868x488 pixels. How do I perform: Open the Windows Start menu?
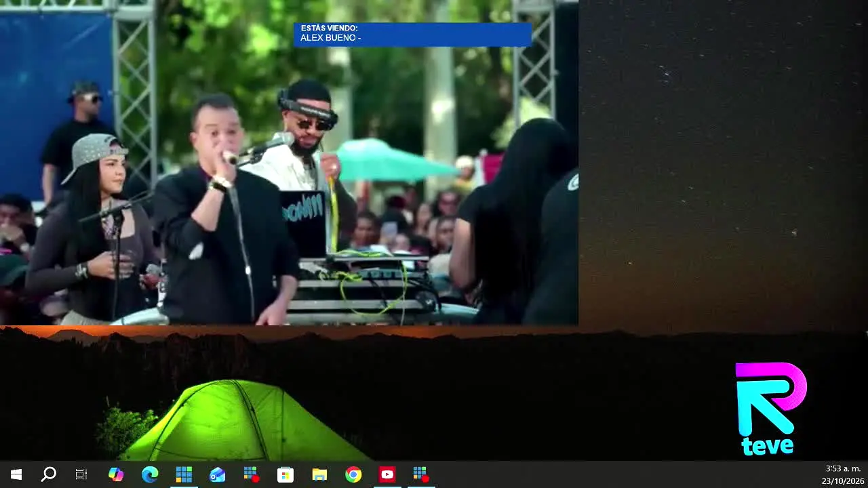coord(16,474)
